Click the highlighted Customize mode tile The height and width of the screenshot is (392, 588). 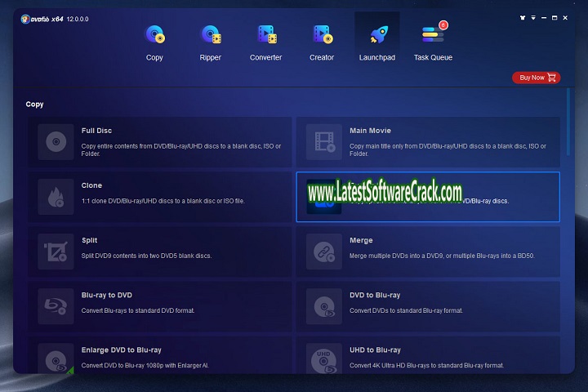pyautogui.click(x=428, y=196)
